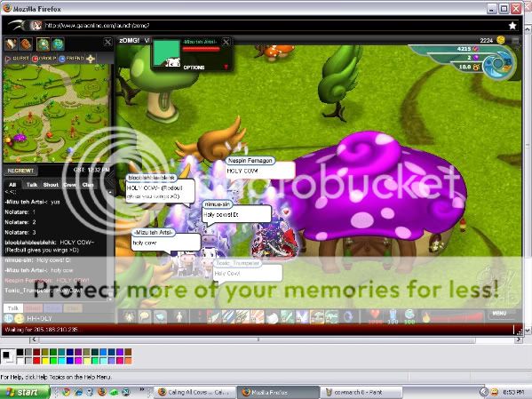
Task: Click the blue swirl refresh icon
Action: pyautogui.click(x=348, y=317)
